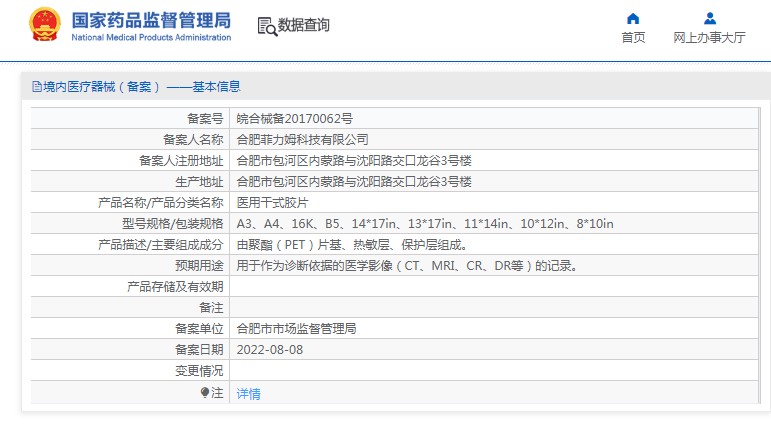
Task: Click the 备案日期 row label
Action: click(199, 350)
